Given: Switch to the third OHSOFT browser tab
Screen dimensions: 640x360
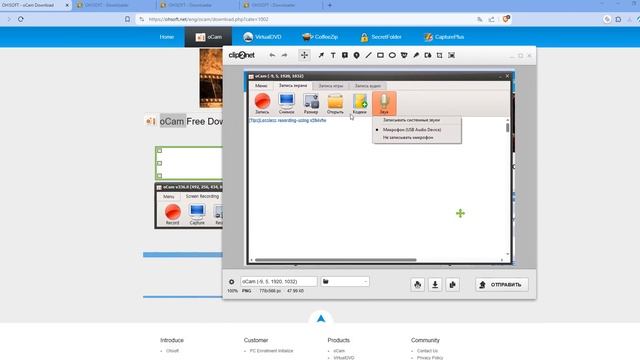Looking at the screenshot, I should 198,5.
